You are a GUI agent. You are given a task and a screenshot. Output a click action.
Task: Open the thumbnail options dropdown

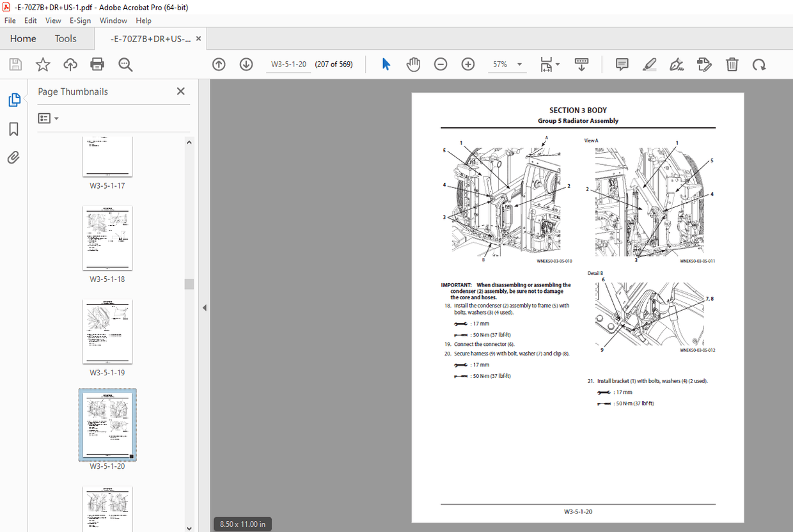[x=48, y=118]
